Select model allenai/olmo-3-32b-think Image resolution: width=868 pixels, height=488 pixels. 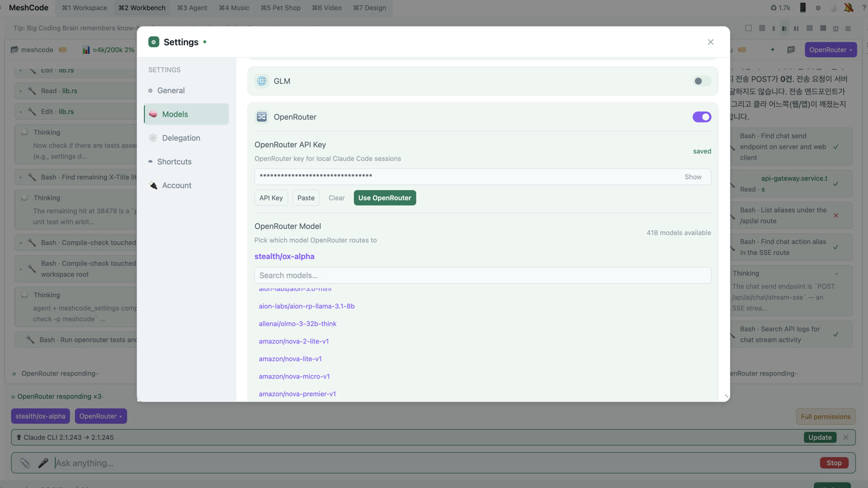point(297,324)
